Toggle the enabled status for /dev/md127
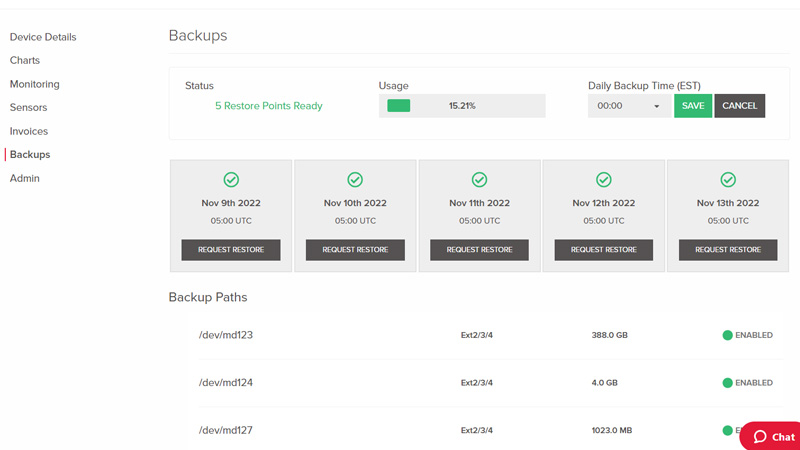The height and width of the screenshot is (450, 800). click(x=728, y=430)
